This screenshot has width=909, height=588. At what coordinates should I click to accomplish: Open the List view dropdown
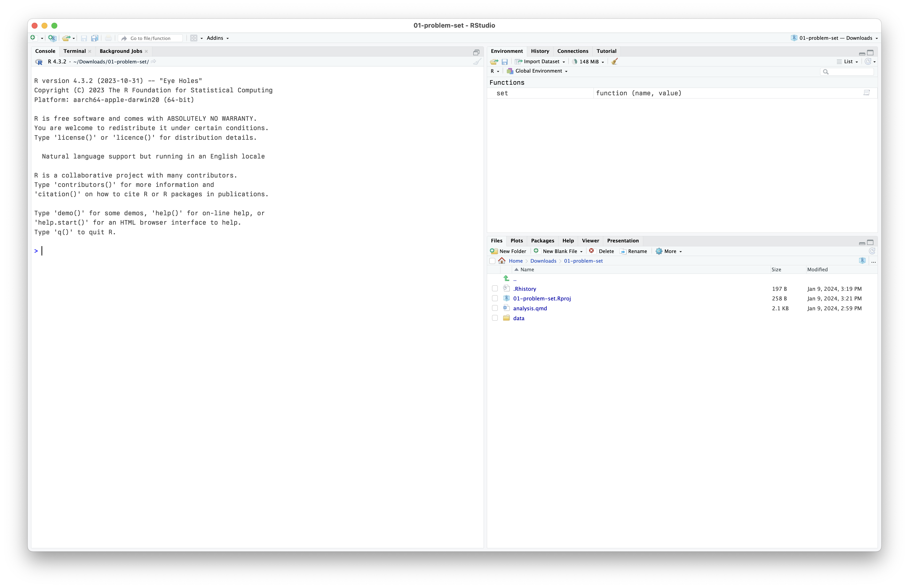pyautogui.click(x=847, y=61)
